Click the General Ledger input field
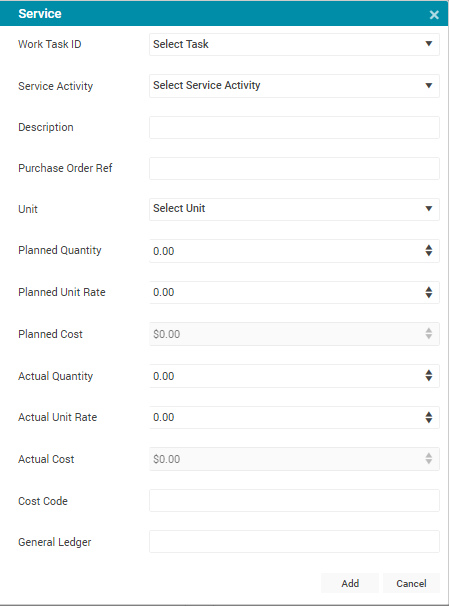449x606 pixels. (294, 541)
